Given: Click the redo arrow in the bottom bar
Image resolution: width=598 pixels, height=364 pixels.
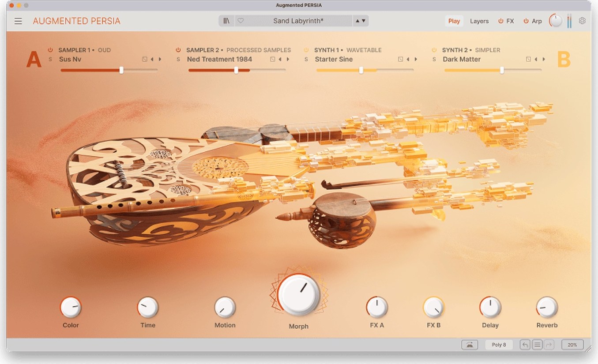Looking at the screenshot, I should (549, 345).
